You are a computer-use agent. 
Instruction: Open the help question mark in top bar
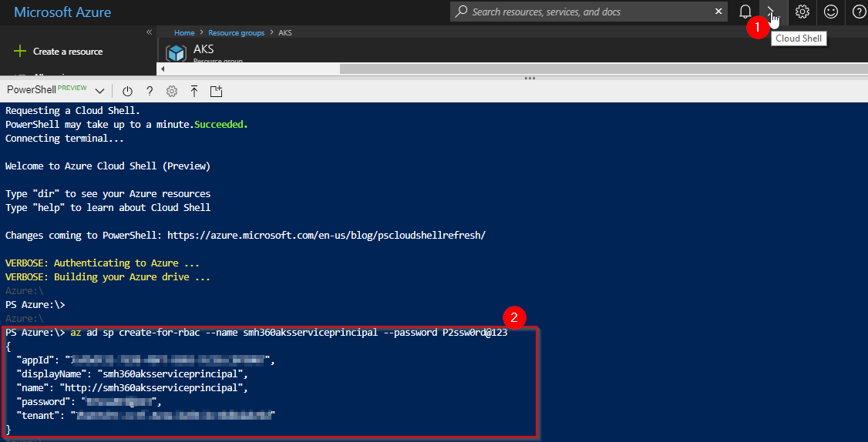coord(860,12)
